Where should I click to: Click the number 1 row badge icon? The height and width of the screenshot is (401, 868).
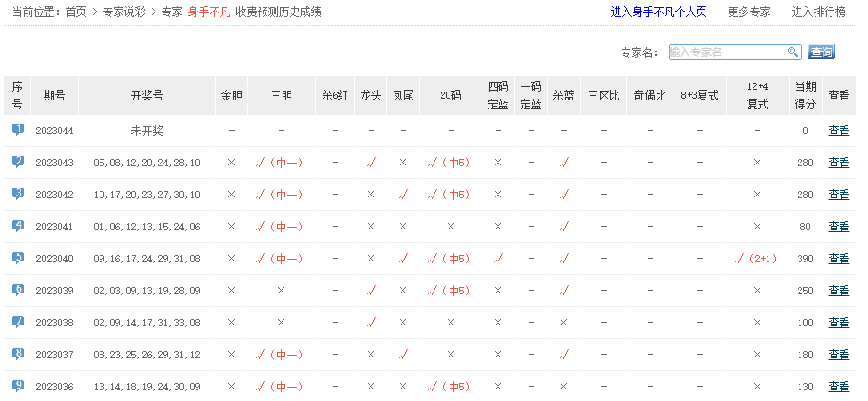(x=18, y=130)
